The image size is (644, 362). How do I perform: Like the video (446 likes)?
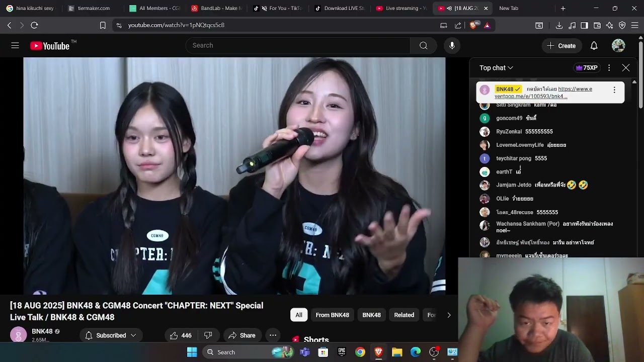point(181,335)
